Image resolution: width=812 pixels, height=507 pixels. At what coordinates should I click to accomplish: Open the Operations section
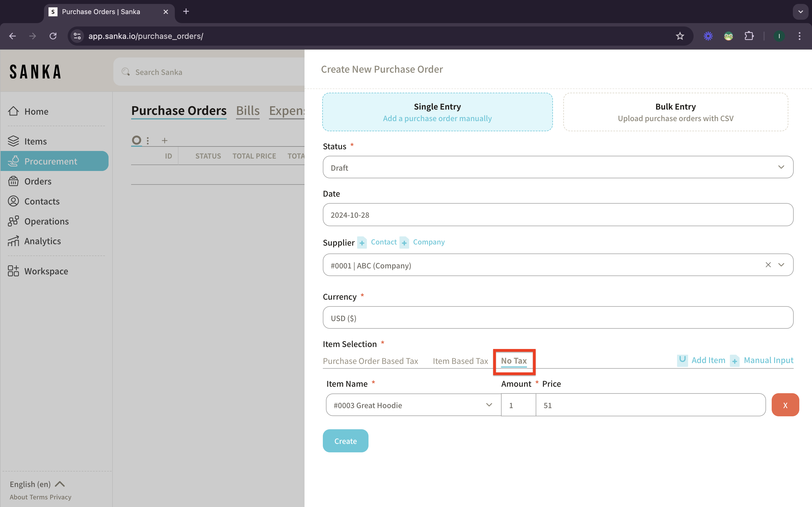(46, 221)
